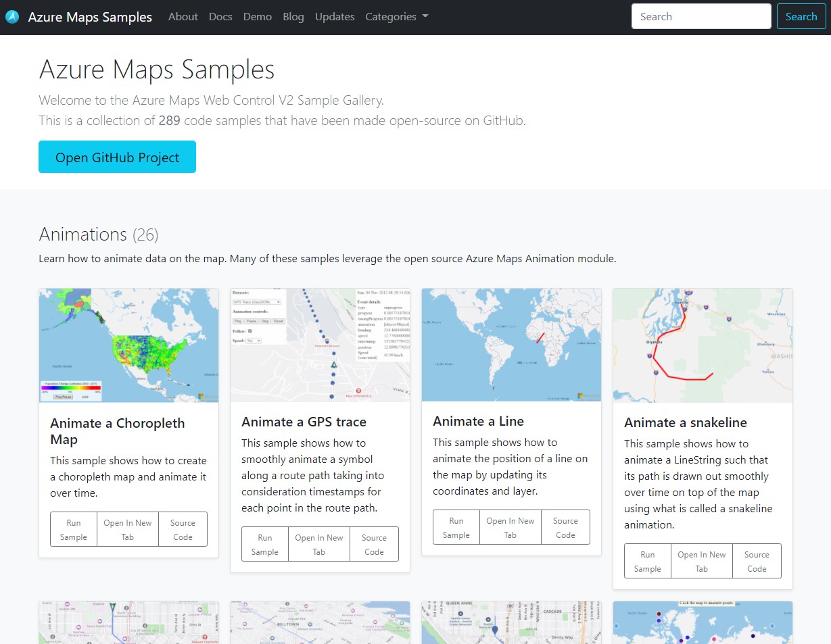Click the Search button in navbar
The width and height of the screenshot is (831, 644).
click(801, 16)
